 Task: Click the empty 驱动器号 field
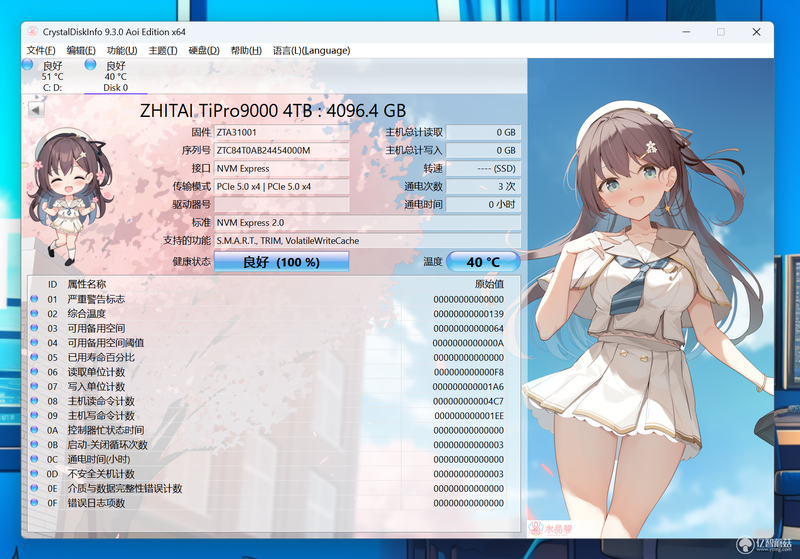pyautogui.click(x=282, y=205)
